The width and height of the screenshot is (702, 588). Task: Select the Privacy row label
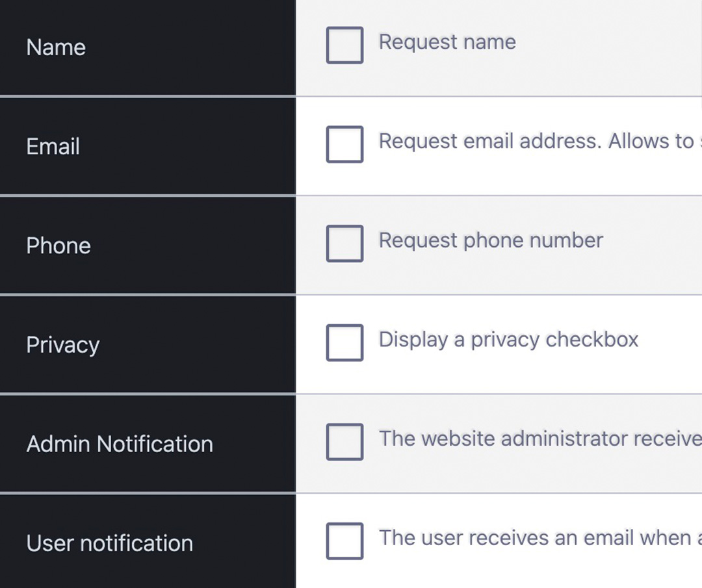point(63,345)
